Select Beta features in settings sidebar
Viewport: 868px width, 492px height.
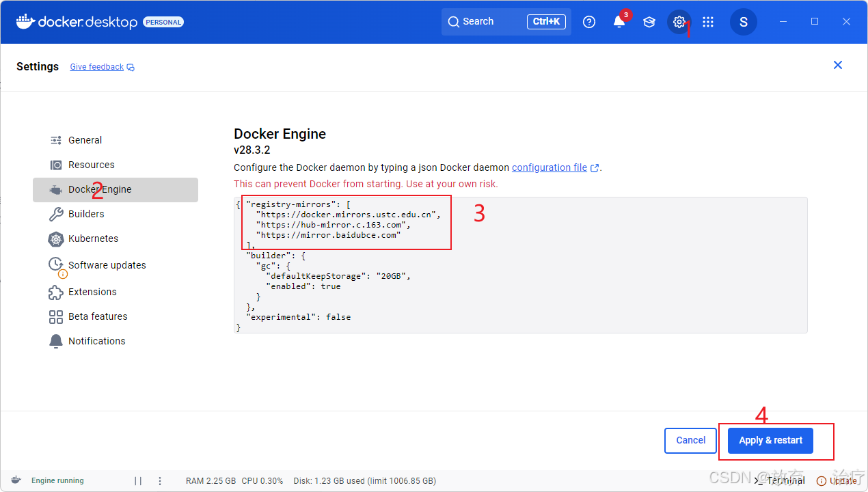(x=116, y=316)
